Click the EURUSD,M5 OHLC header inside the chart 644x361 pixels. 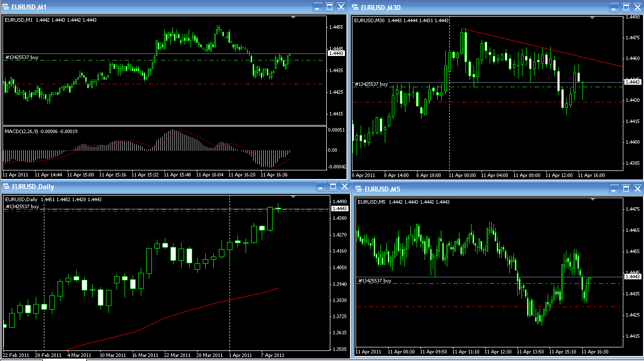click(x=404, y=202)
